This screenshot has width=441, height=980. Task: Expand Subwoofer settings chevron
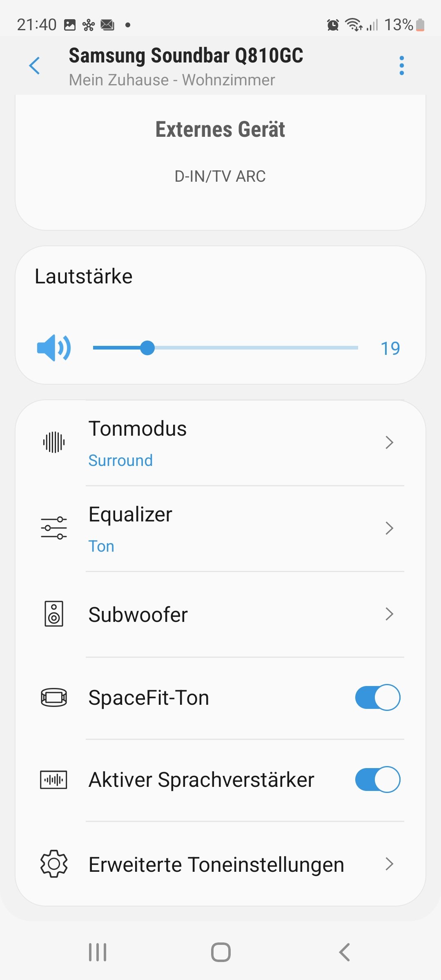click(389, 614)
